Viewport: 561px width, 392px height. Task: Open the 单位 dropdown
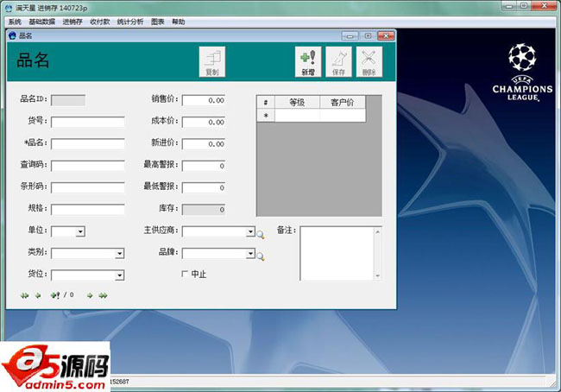pos(80,231)
